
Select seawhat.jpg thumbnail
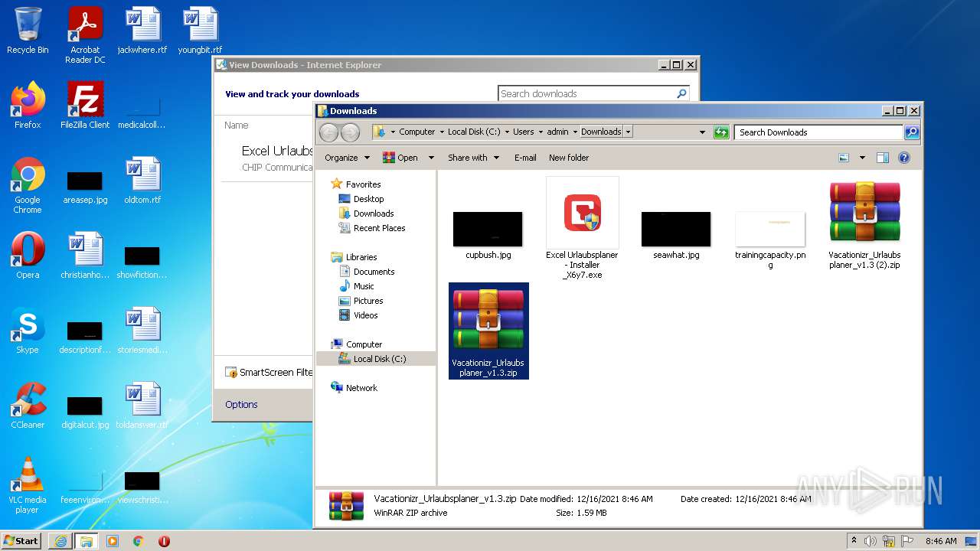coord(676,235)
